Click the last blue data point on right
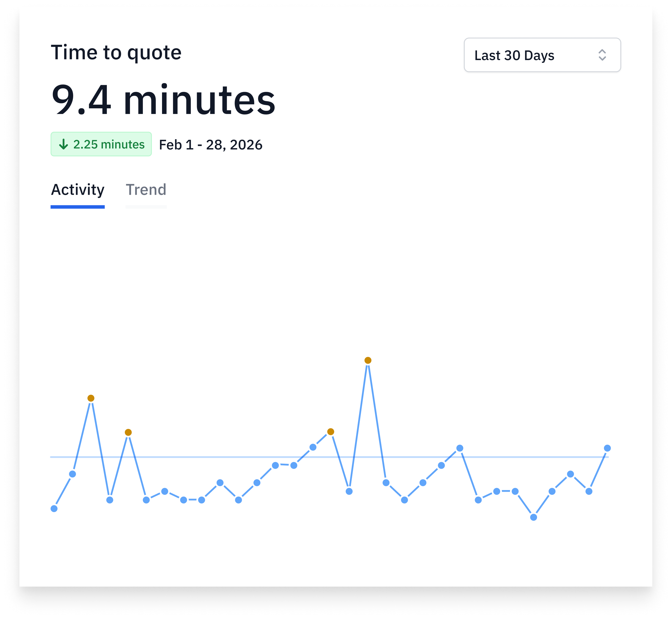672x619 pixels. tap(607, 448)
